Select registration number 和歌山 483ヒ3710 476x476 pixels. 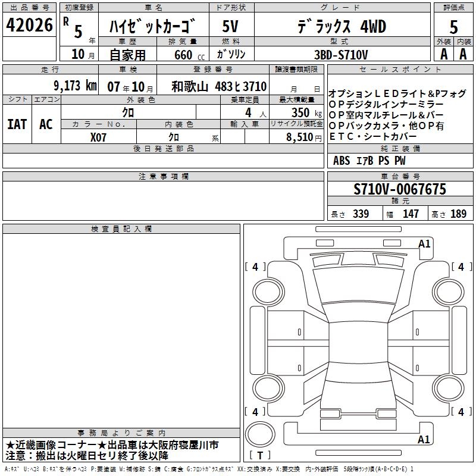point(219,86)
